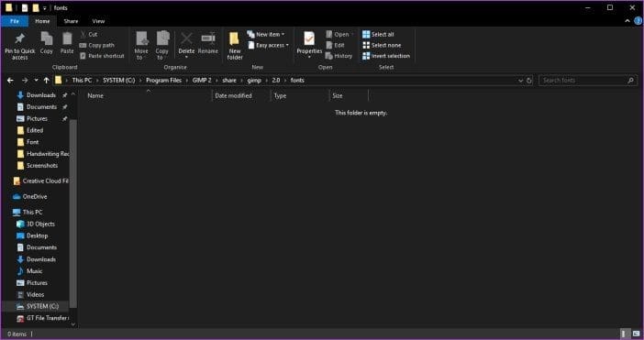Select Paste shortcut command
Viewport: 644px width, 340px height.
pos(102,56)
